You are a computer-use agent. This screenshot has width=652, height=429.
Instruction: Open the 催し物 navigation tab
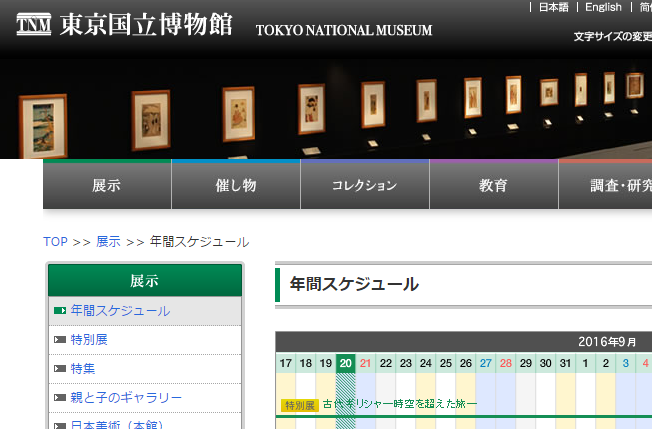coord(236,185)
